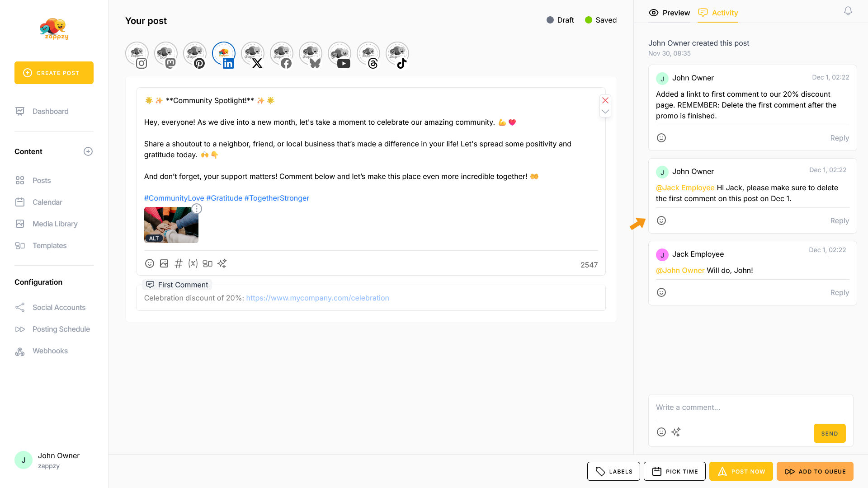Insert a variable using the (x) icon
This screenshot has width=868, height=488.
[x=193, y=263]
